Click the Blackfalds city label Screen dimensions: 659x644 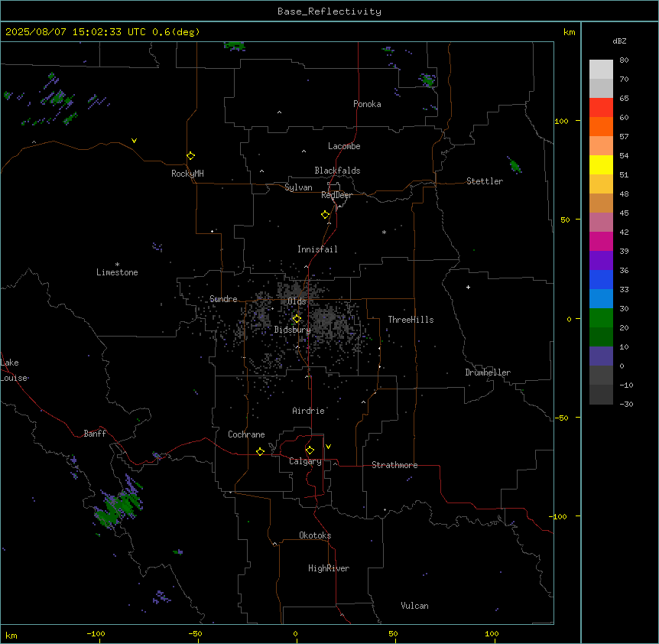point(337,171)
